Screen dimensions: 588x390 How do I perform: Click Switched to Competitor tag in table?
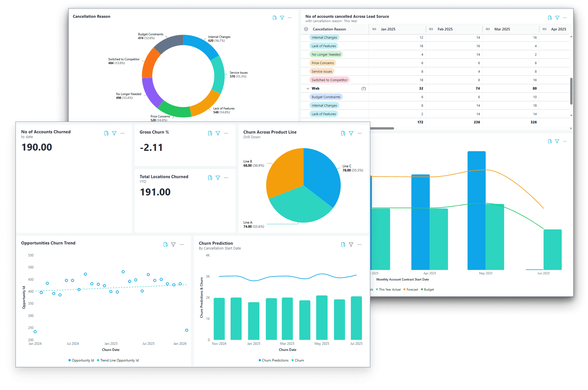click(329, 80)
